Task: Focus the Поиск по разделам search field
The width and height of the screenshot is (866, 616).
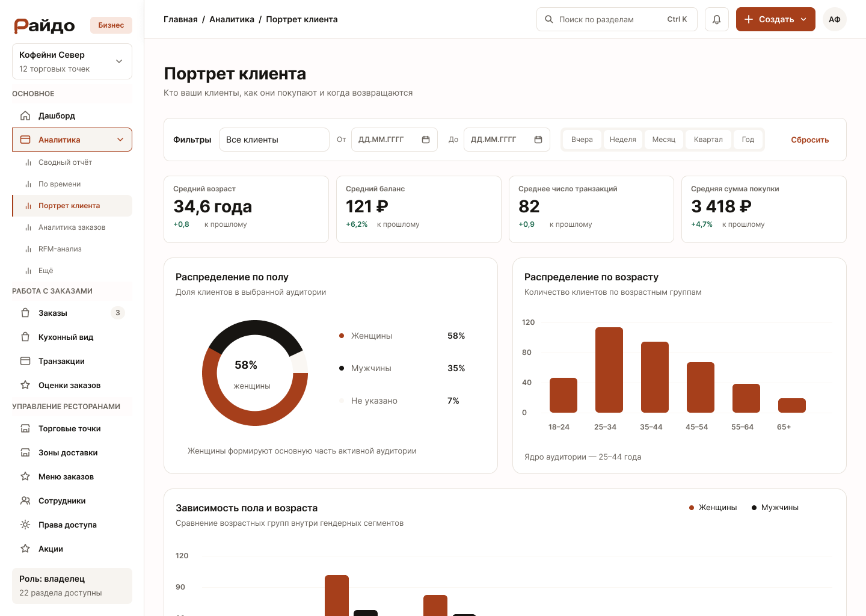Action: tap(617, 19)
